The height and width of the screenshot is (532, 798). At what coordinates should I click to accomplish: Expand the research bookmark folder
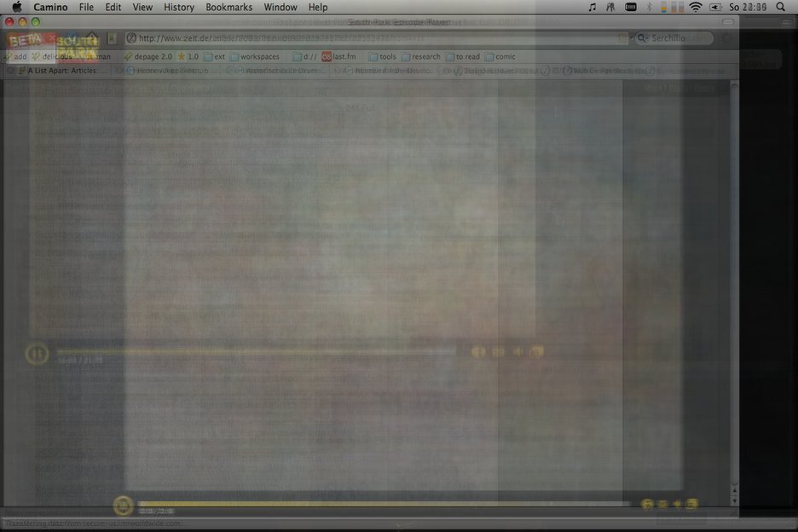pyautogui.click(x=421, y=56)
